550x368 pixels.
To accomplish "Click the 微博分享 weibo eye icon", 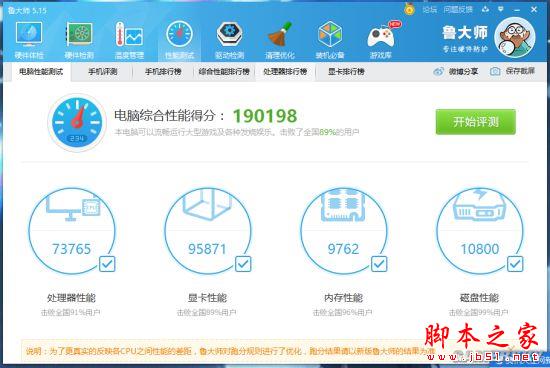I will click(x=438, y=72).
